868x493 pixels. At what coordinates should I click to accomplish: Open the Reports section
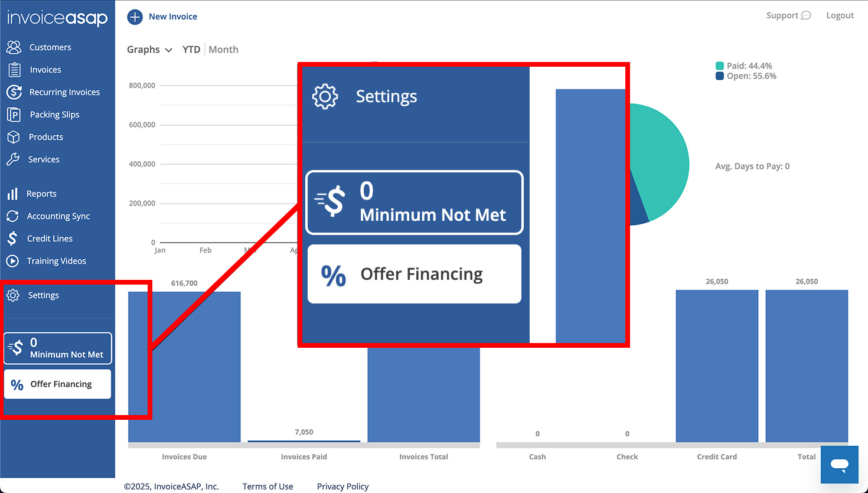[x=41, y=194]
